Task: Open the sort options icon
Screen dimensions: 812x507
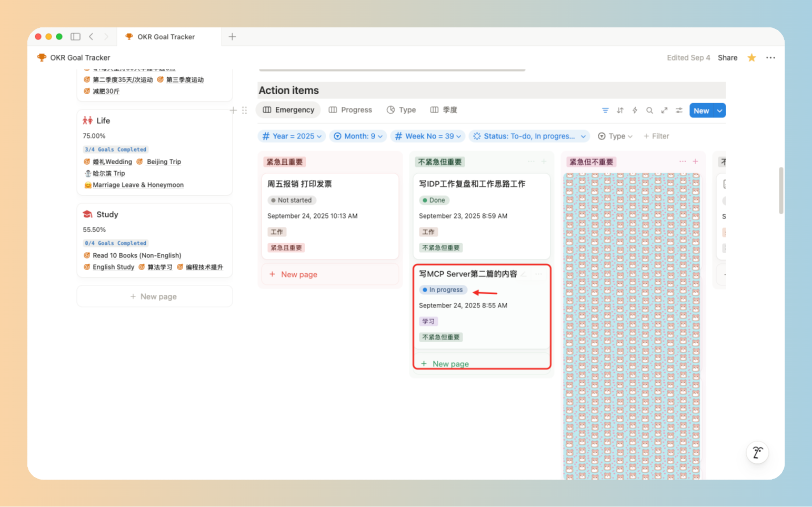Action: point(620,111)
